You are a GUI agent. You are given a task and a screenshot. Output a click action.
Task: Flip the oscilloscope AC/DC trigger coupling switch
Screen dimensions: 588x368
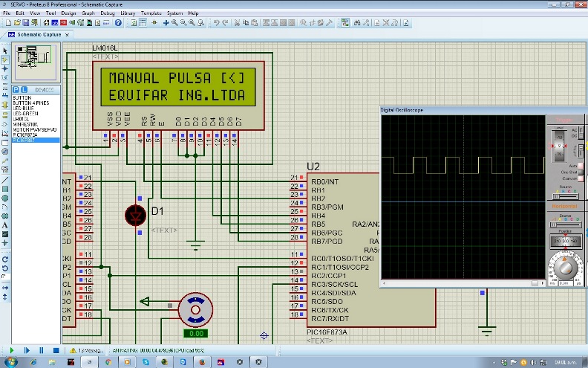coord(581,132)
